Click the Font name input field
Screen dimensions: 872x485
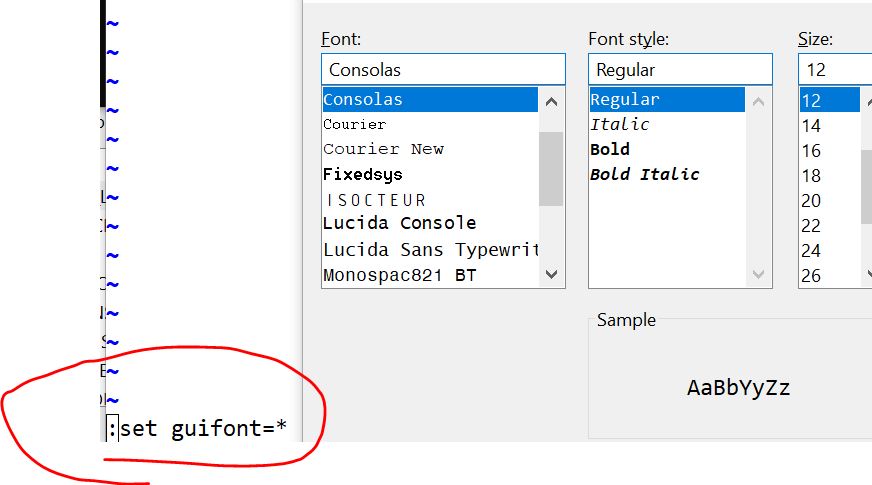pos(442,70)
